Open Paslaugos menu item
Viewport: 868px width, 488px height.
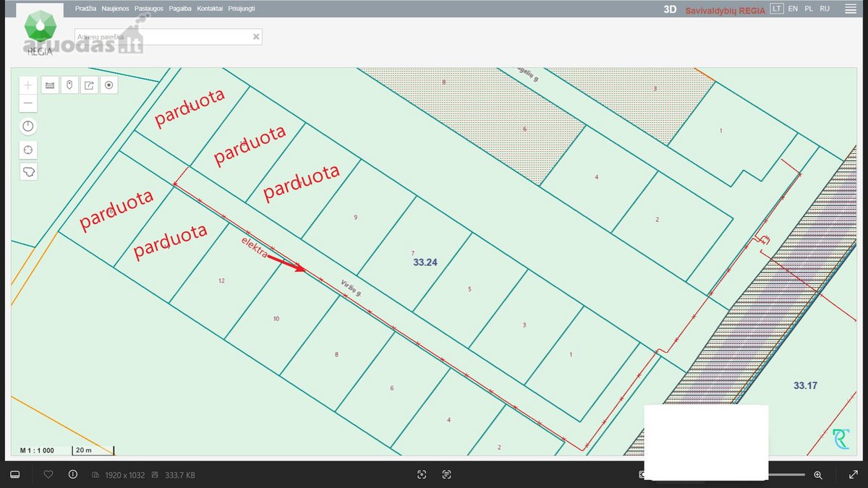149,9
